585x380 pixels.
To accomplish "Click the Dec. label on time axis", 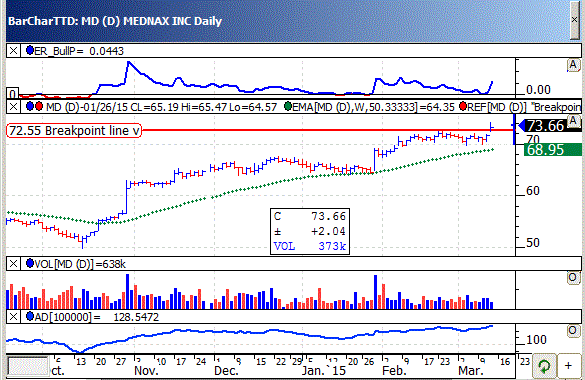I will click(x=226, y=371).
